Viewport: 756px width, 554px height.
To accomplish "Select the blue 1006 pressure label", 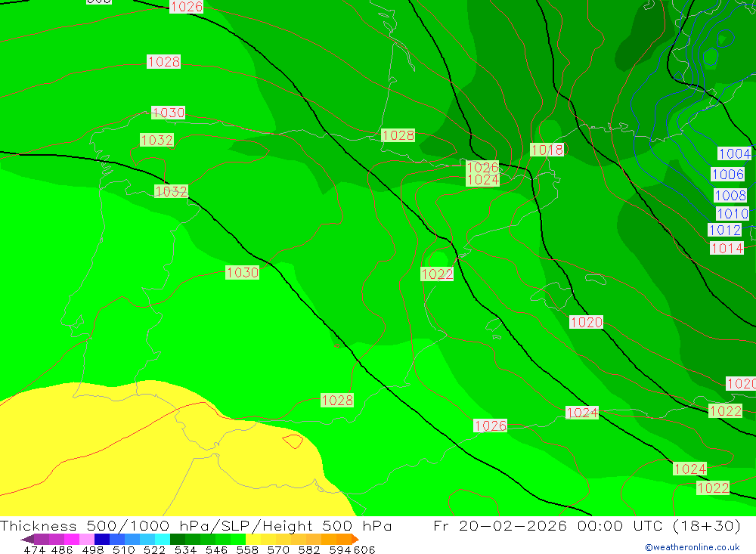I will pyautogui.click(x=727, y=174).
